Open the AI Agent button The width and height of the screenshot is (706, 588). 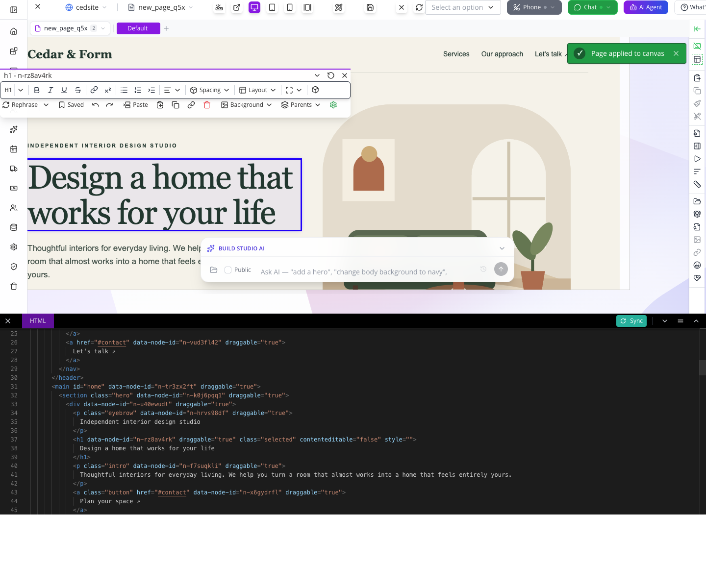646,7
